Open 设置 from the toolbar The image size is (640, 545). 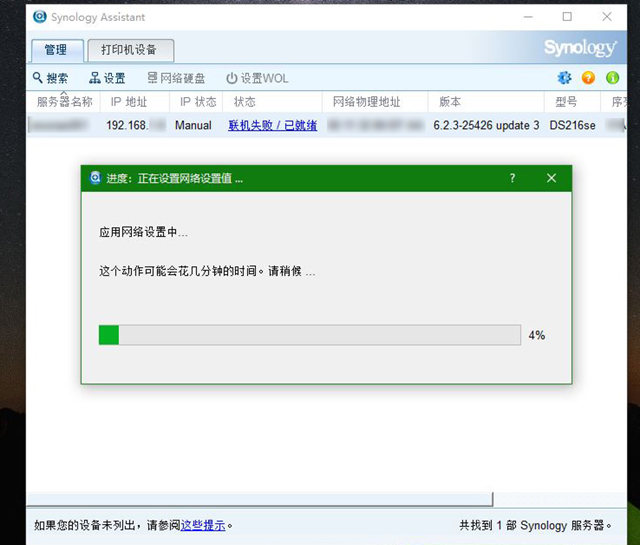point(107,78)
